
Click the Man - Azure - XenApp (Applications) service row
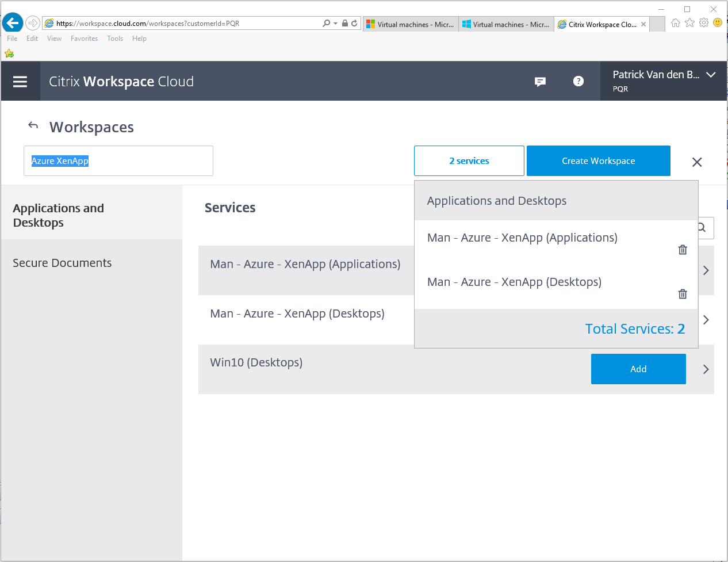(x=306, y=270)
